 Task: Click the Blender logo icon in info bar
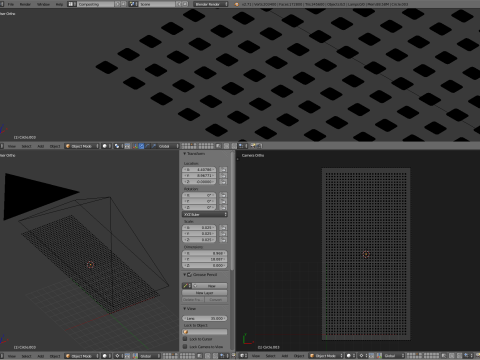(237, 4)
